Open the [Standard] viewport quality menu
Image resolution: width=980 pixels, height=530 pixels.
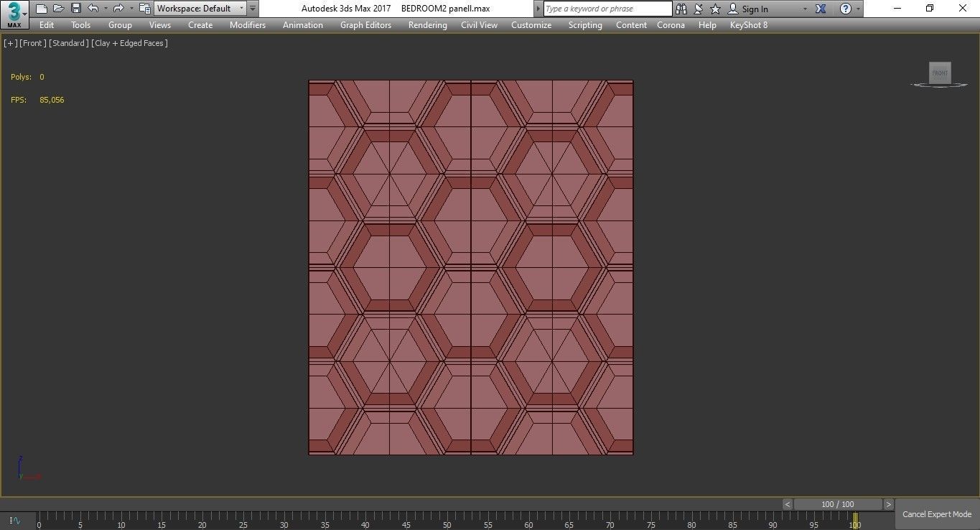coord(69,43)
